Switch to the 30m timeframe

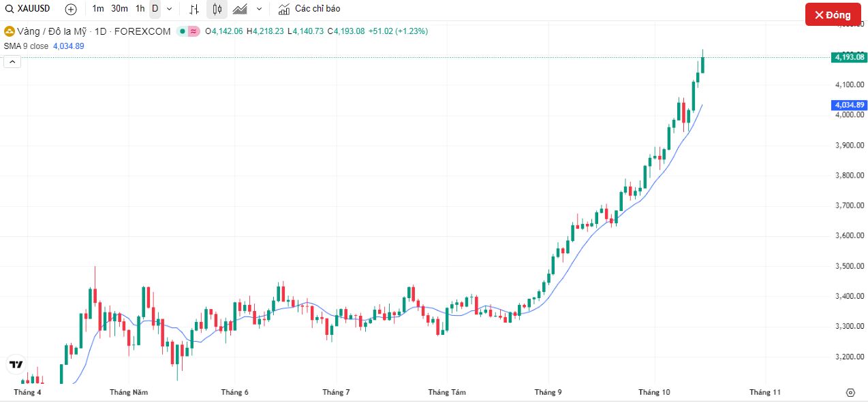[x=119, y=9]
